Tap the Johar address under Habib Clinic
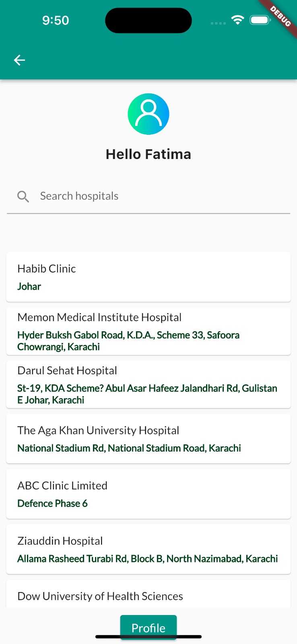The image size is (297, 644). tap(29, 286)
